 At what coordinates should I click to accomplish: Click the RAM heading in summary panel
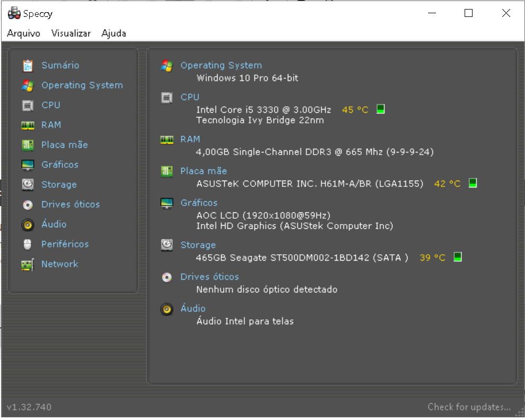point(190,139)
